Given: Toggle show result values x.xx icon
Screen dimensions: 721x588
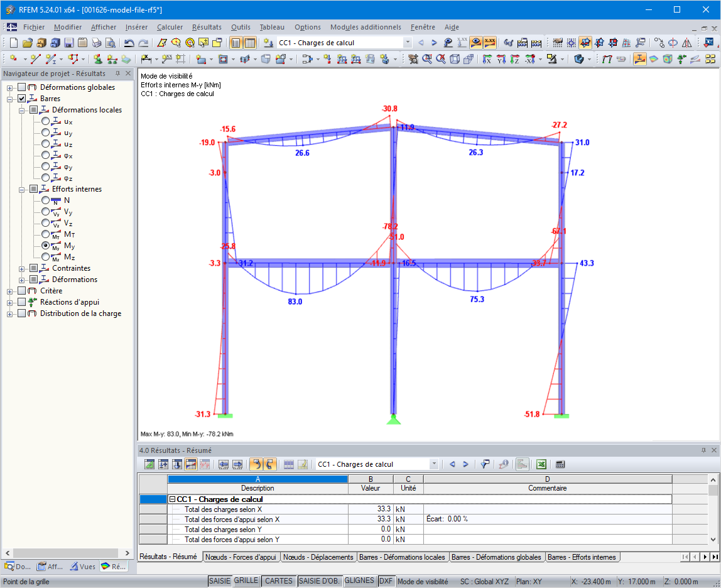Looking at the screenshot, I should pyautogui.click(x=490, y=43).
